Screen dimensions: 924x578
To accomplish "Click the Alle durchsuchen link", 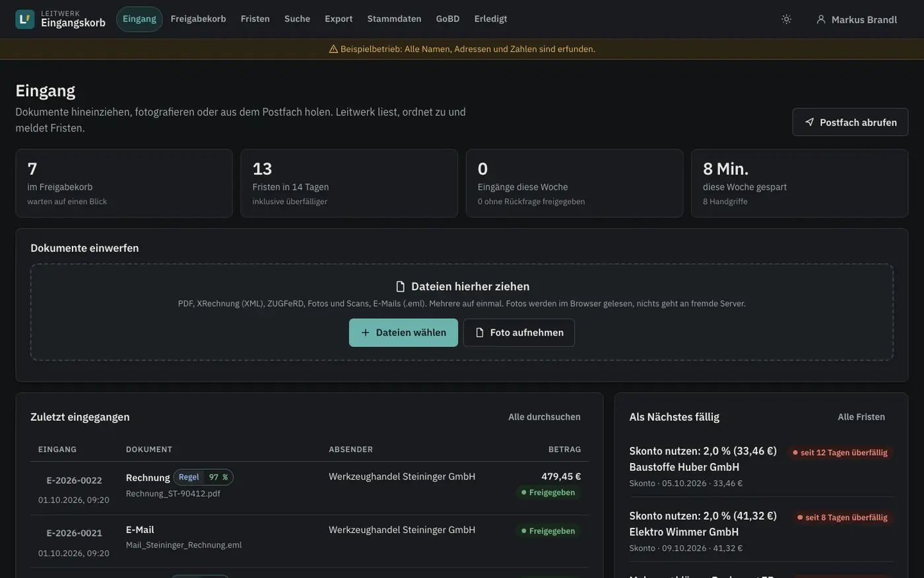I will pyautogui.click(x=544, y=417).
